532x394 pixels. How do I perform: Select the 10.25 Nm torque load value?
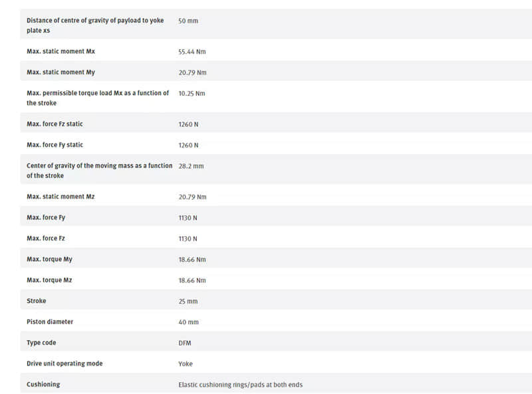click(192, 93)
